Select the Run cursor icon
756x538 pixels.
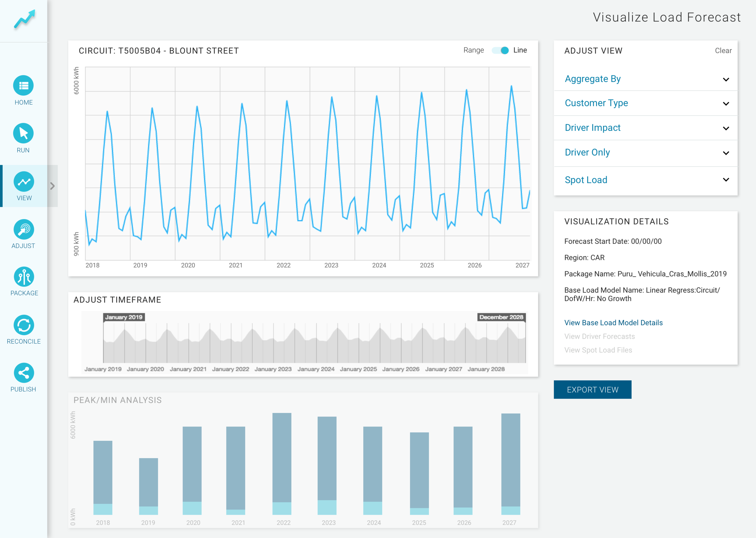24,133
